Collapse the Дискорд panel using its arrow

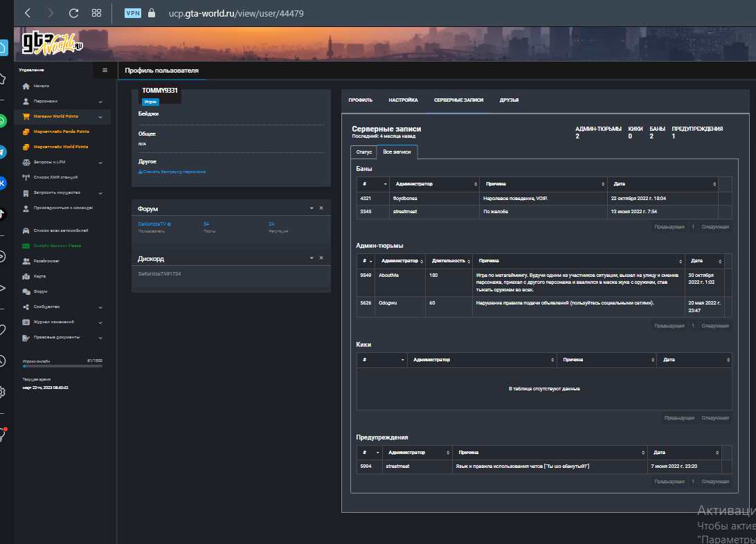point(312,257)
